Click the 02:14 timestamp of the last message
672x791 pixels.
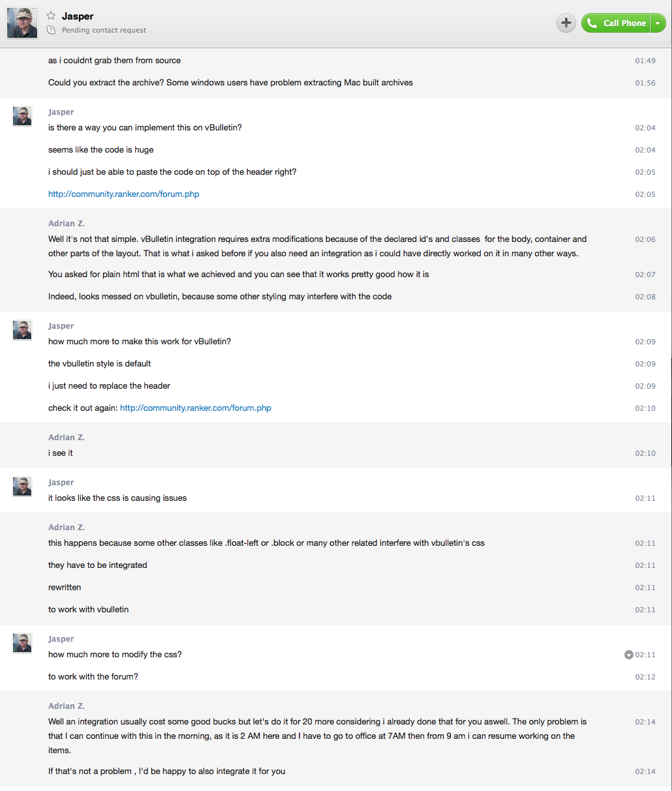point(645,771)
